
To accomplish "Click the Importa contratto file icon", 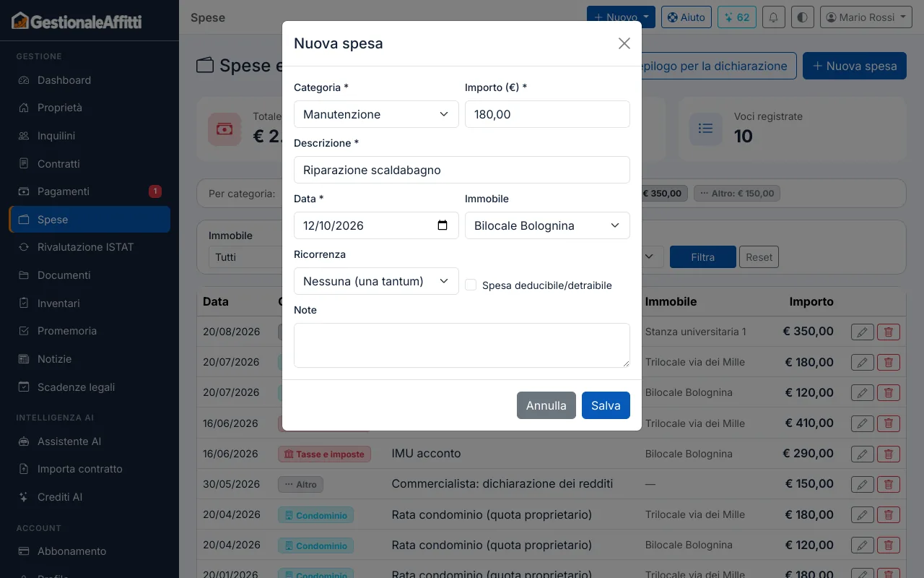I will click(24, 469).
